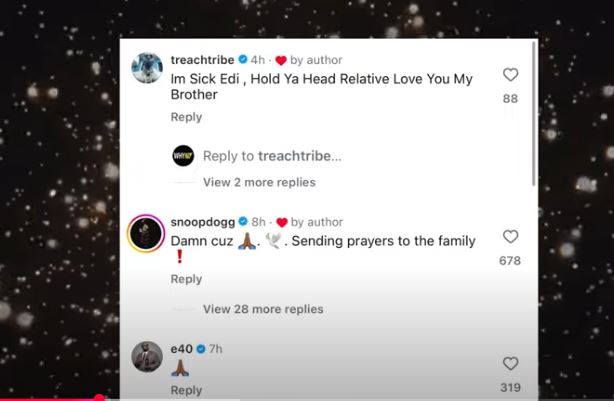Expand View 2 more replies

tap(259, 182)
